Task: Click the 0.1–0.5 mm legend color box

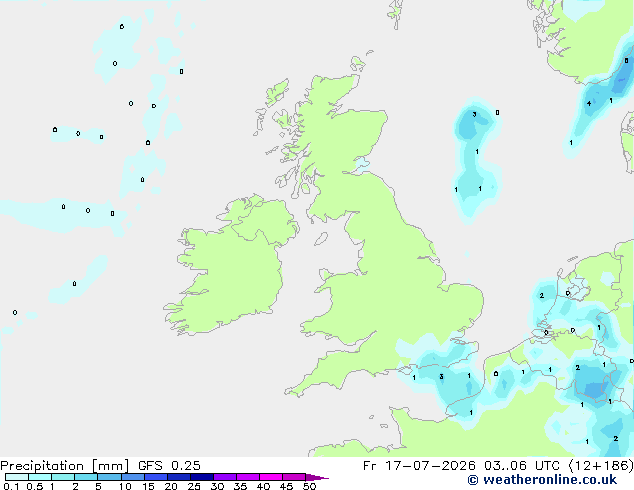Action: click(17, 477)
